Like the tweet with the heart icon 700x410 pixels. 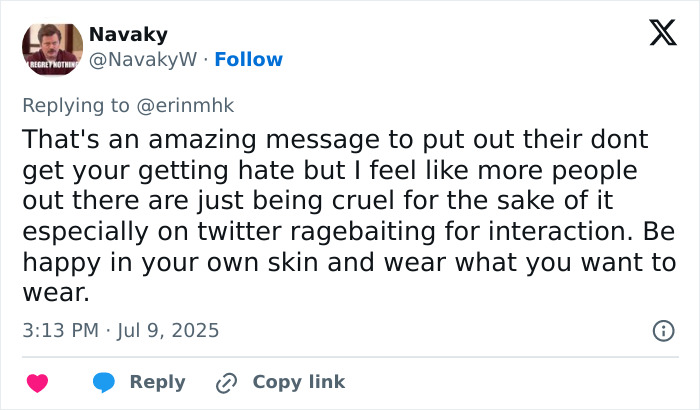pos(37,382)
